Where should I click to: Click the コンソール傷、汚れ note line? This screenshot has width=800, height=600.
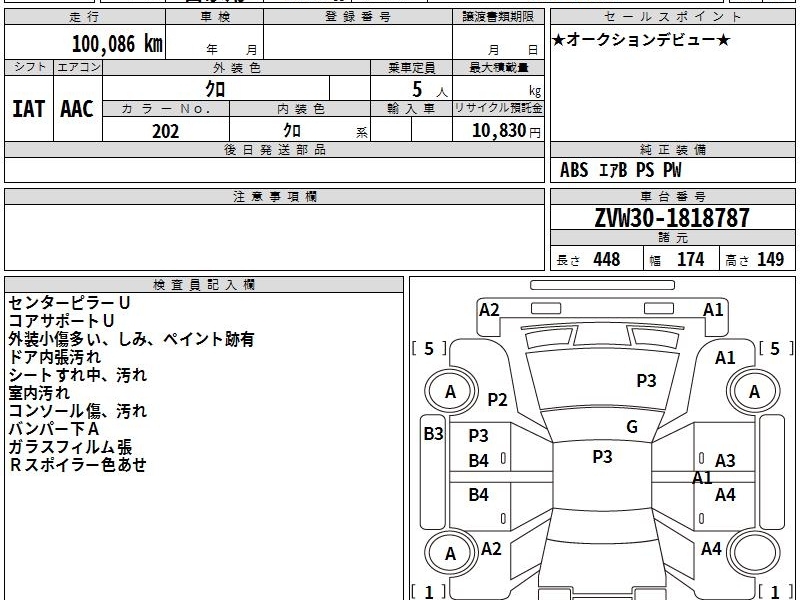coord(78,411)
